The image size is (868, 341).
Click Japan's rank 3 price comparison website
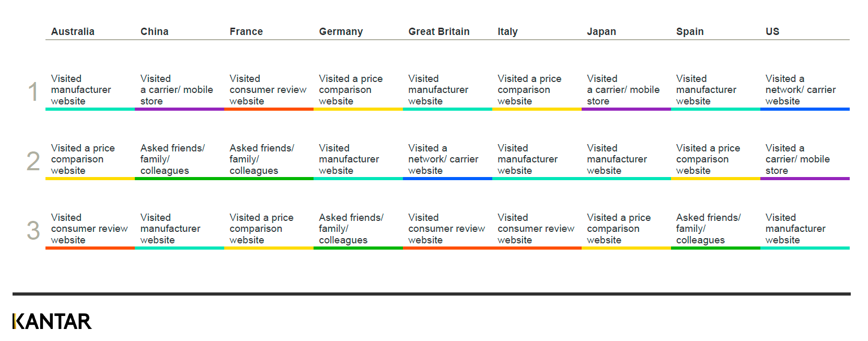(x=618, y=229)
